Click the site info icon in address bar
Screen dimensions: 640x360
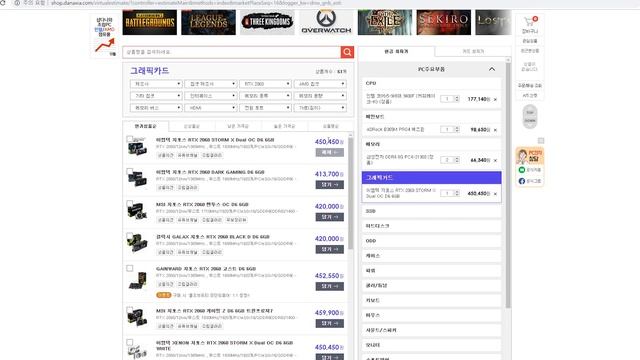pos(17,3)
